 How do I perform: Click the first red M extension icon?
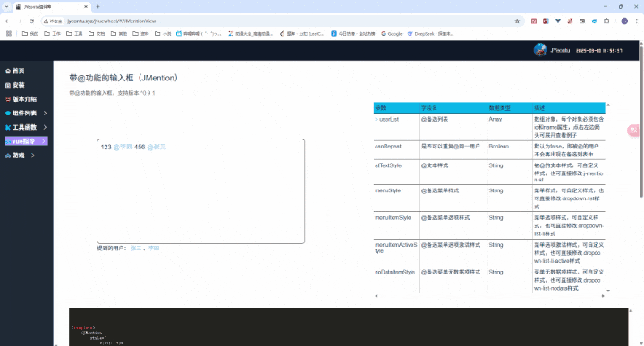click(534, 21)
